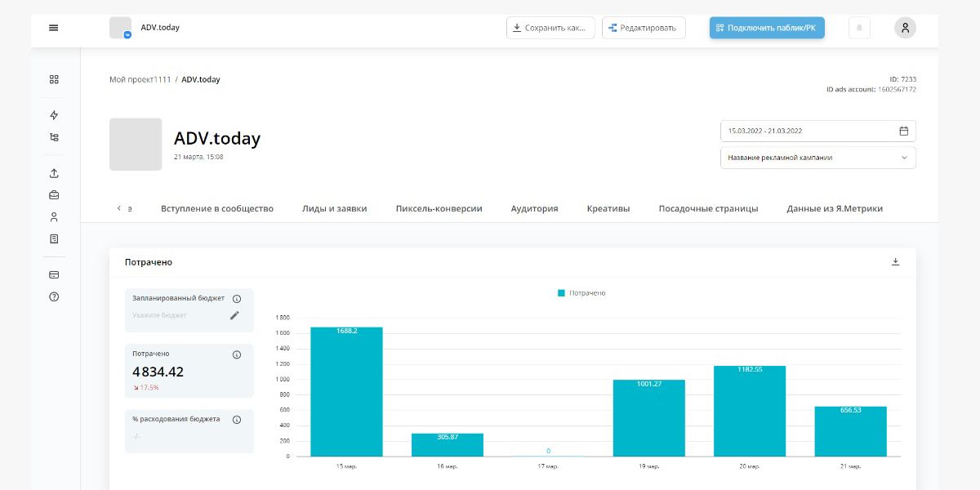Click the ID ads account 1602567172 text
The width and height of the screenshot is (980, 490).
pyautogui.click(x=871, y=89)
